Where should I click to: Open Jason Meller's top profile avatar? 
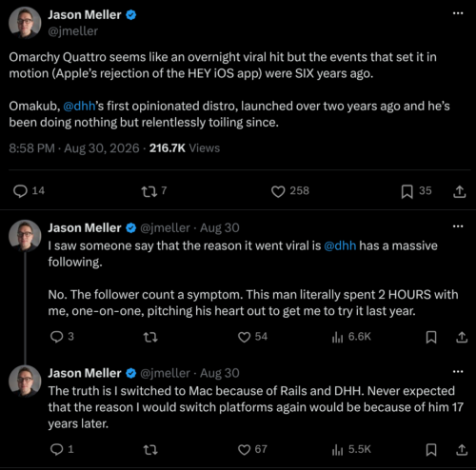tap(25, 23)
